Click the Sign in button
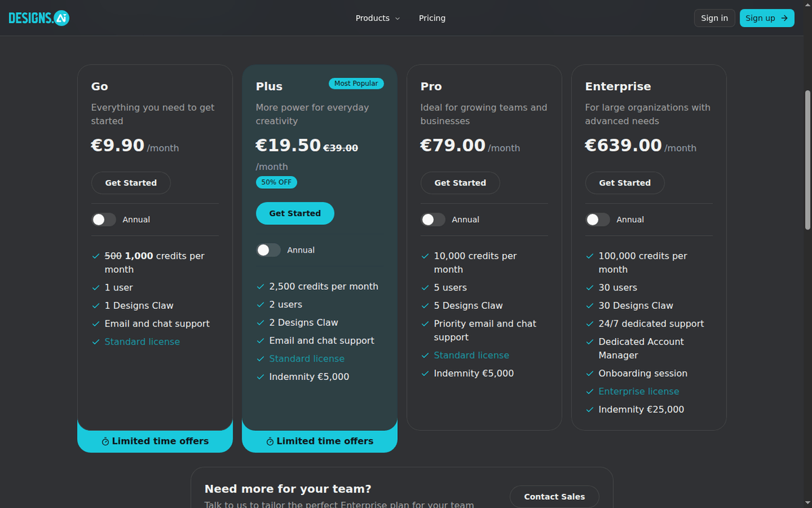This screenshot has width=812, height=508. (x=715, y=18)
